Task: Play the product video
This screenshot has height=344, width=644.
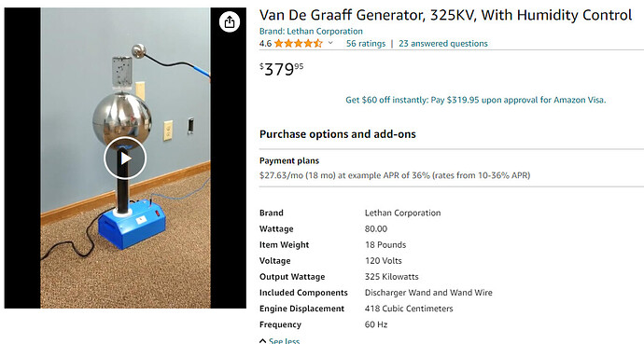Action: 125,158
